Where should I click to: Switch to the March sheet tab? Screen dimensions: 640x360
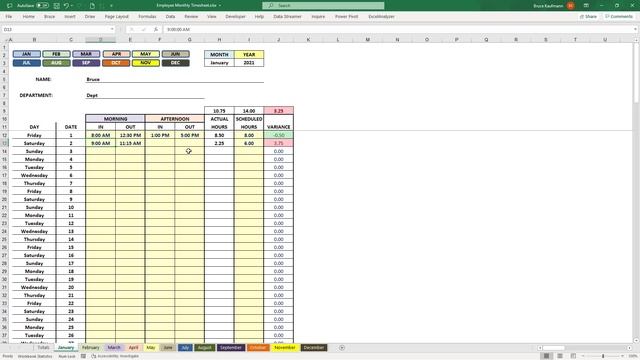point(114,348)
